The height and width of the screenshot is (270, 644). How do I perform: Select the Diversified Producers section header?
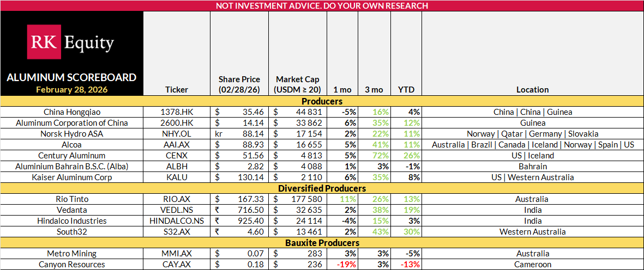point(322,188)
